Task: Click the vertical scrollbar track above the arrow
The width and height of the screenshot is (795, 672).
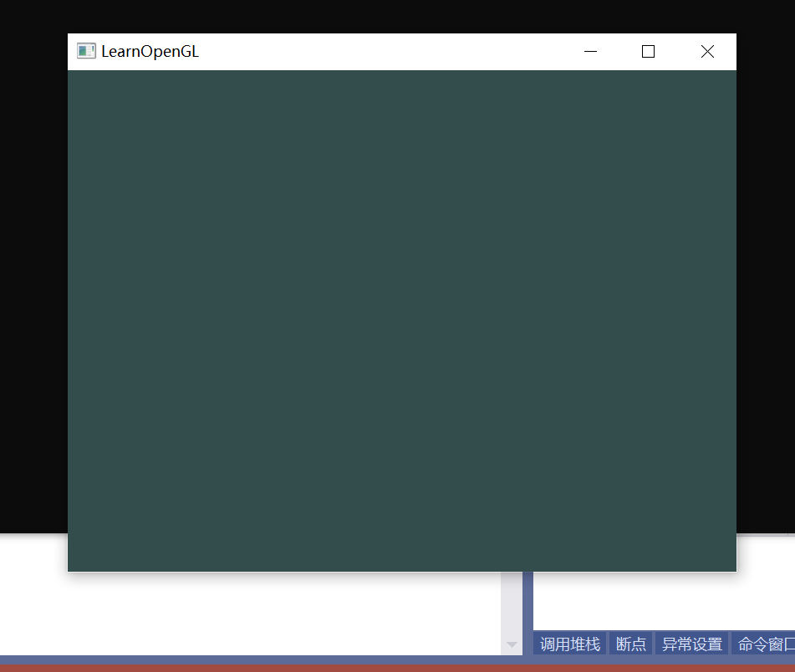Action: [512, 602]
